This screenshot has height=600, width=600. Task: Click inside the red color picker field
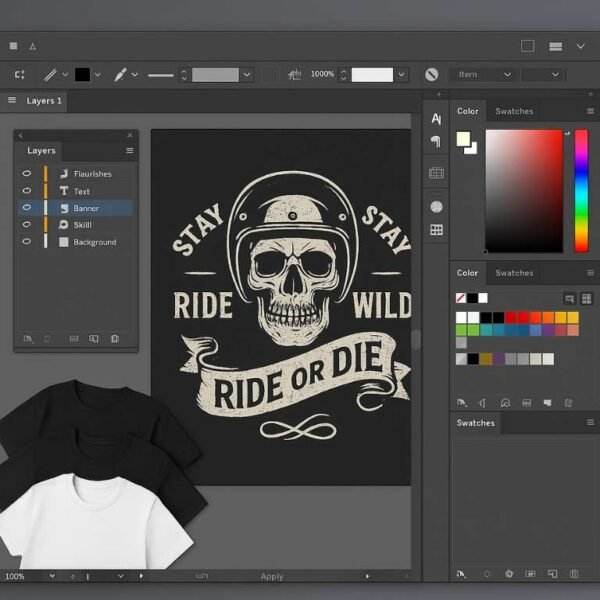524,191
